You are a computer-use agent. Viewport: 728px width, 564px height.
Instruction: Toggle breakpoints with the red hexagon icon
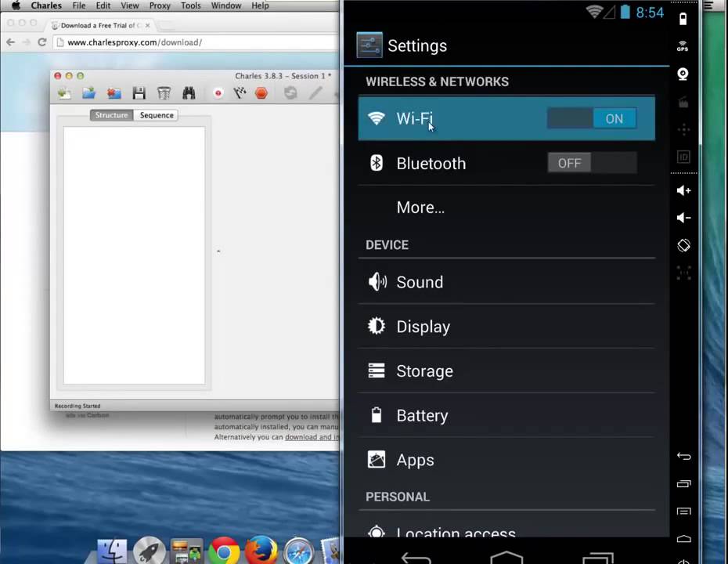pos(261,93)
